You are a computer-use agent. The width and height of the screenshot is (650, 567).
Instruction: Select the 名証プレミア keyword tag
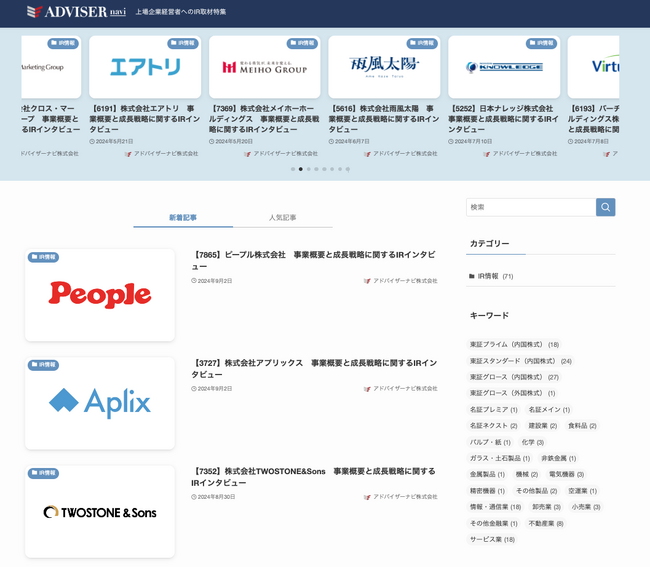click(x=494, y=410)
